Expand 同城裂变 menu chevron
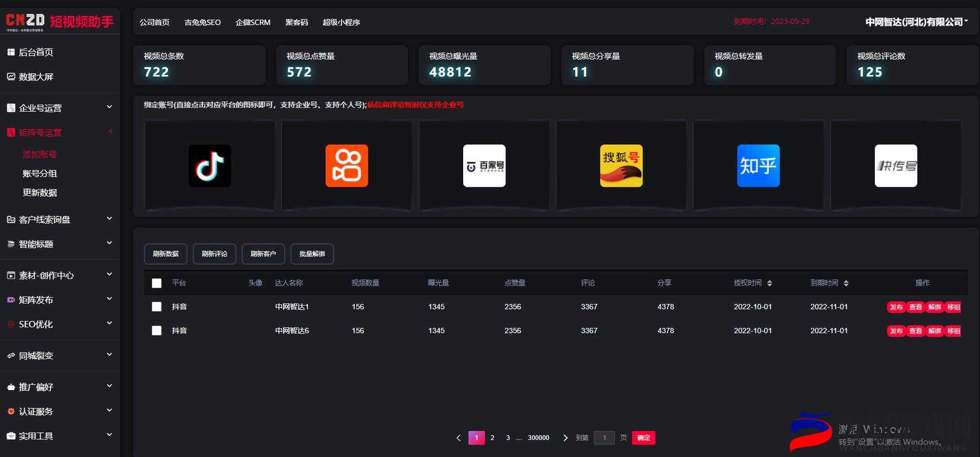 click(109, 354)
